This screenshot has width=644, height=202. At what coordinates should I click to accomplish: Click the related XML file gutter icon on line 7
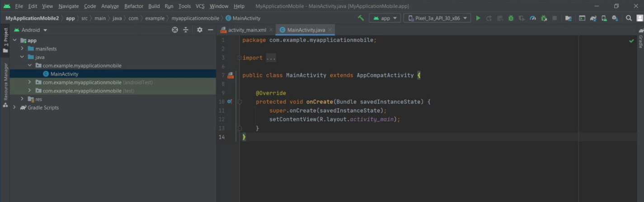coord(230,75)
